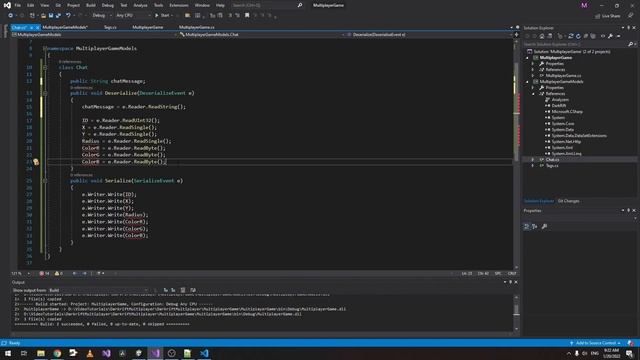Viewport: 640px width, 360px height.
Task: Click the Solution Explorer Properties wrench icon
Action: (x=610, y=36)
